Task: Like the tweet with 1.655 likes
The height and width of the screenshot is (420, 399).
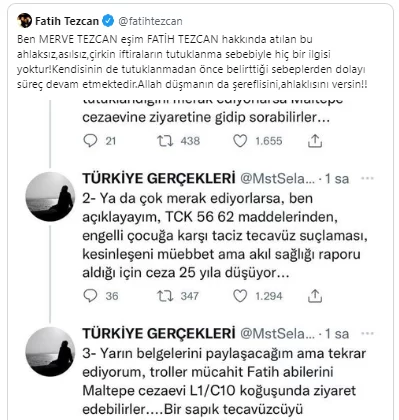Action: pos(240,141)
